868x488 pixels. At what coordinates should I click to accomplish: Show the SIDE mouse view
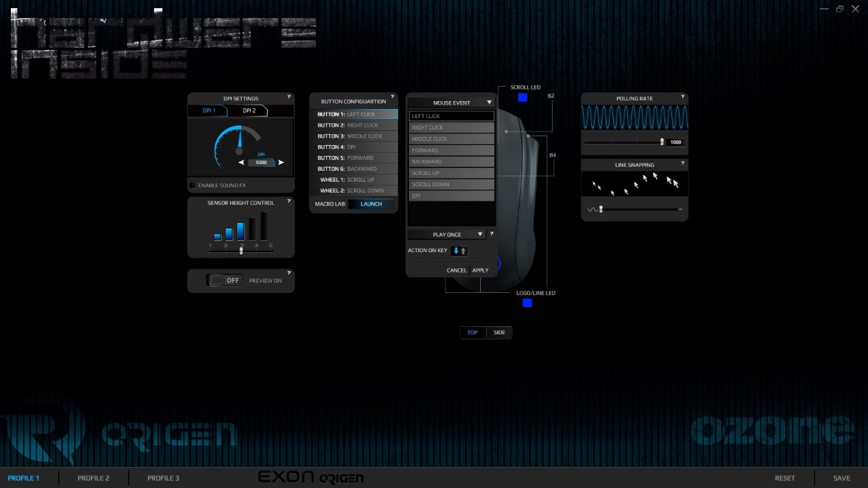click(x=500, y=332)
